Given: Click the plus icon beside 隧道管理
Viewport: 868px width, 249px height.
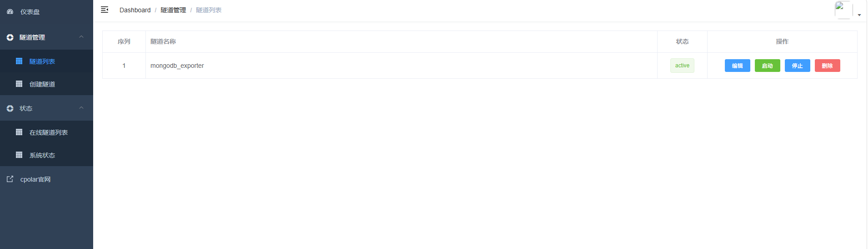Looking at the screenshot, I should pyautogui.click(x=10, y=37).
